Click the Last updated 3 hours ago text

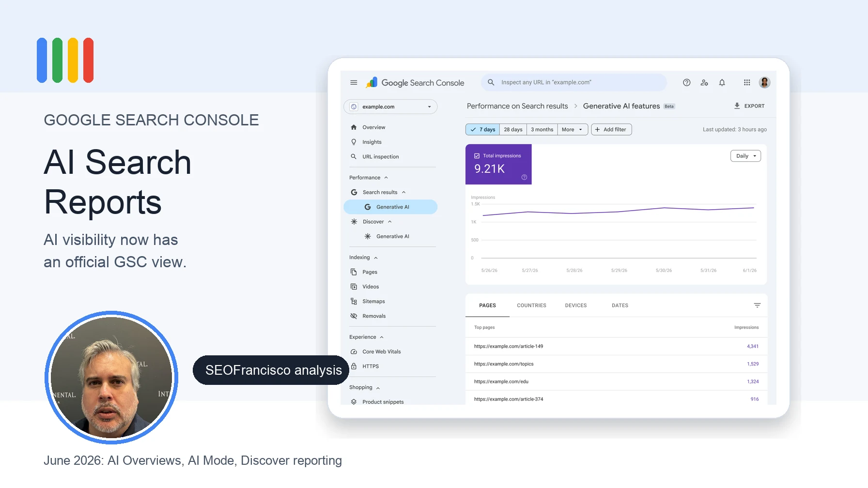click(735, 130)
